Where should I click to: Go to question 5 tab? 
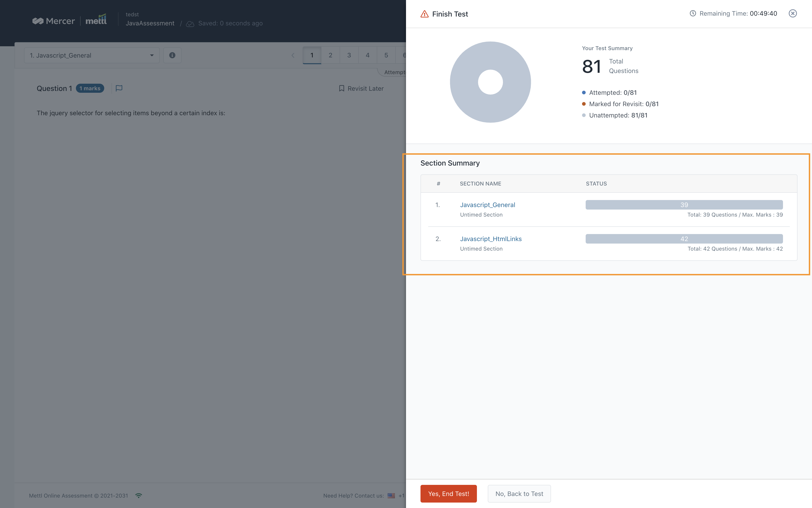point(386,55)
